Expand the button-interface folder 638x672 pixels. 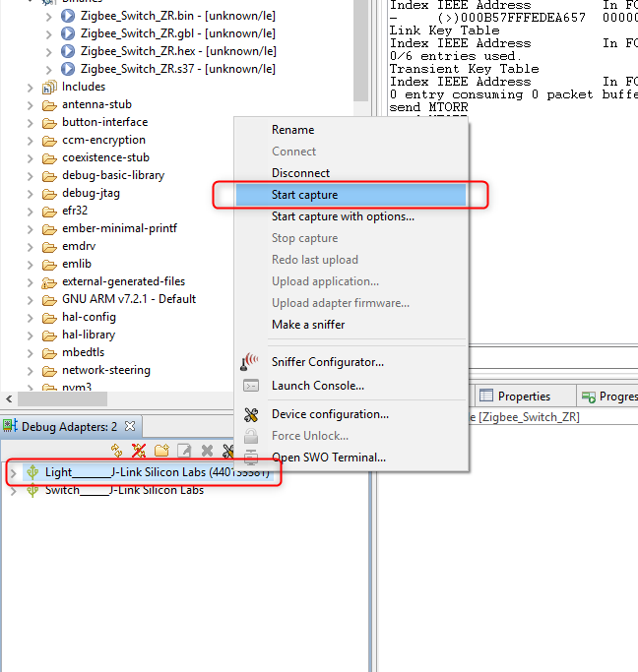coord(30,123)
